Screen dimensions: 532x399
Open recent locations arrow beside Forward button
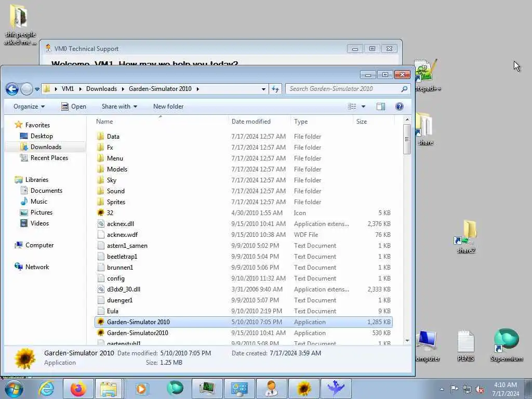click(37, 89)
